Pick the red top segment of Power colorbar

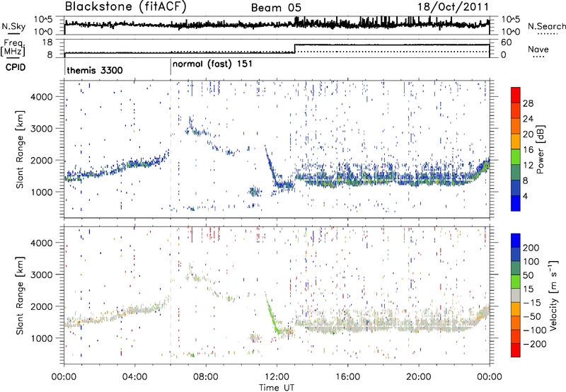[x=516, y=96]
